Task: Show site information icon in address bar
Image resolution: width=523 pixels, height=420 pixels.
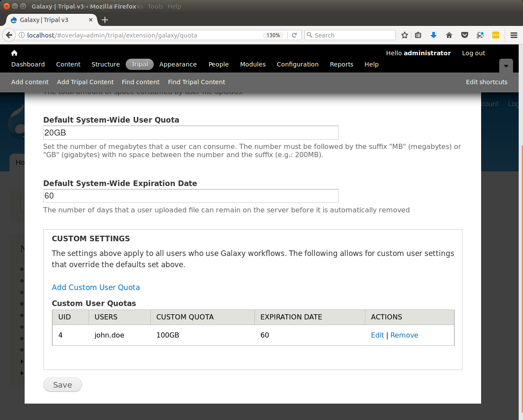Action: (21, 35)
